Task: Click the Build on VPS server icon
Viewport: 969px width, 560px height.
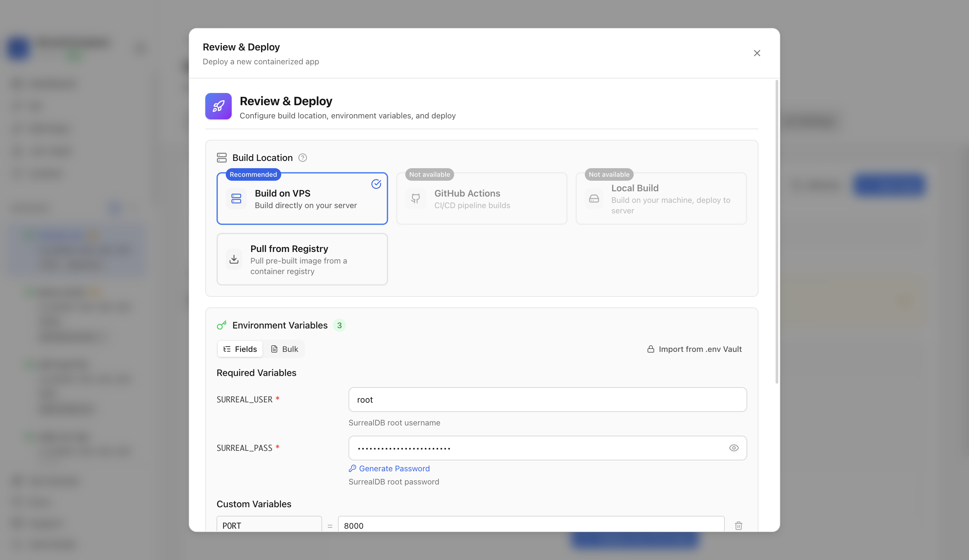Action: pos(236,198)
